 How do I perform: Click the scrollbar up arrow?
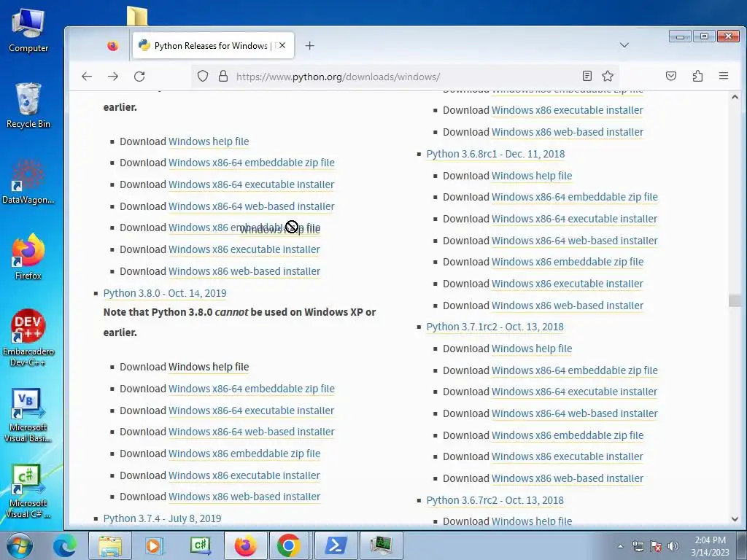pos(735,97)
